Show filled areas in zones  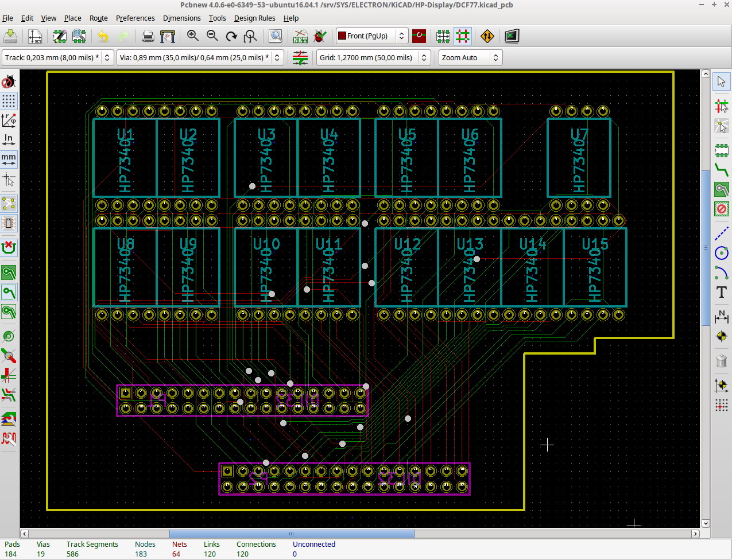[x=9, y=273]
